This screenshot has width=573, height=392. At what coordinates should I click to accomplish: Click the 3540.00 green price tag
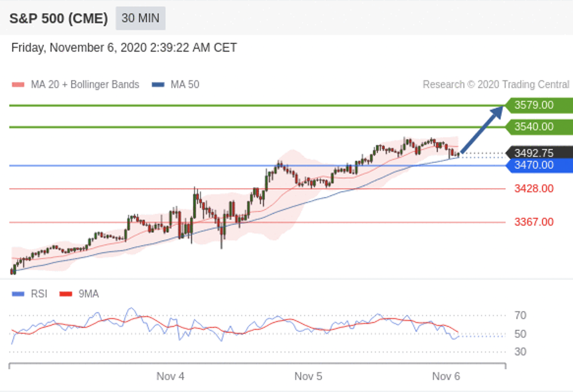(x=538, y=127)
